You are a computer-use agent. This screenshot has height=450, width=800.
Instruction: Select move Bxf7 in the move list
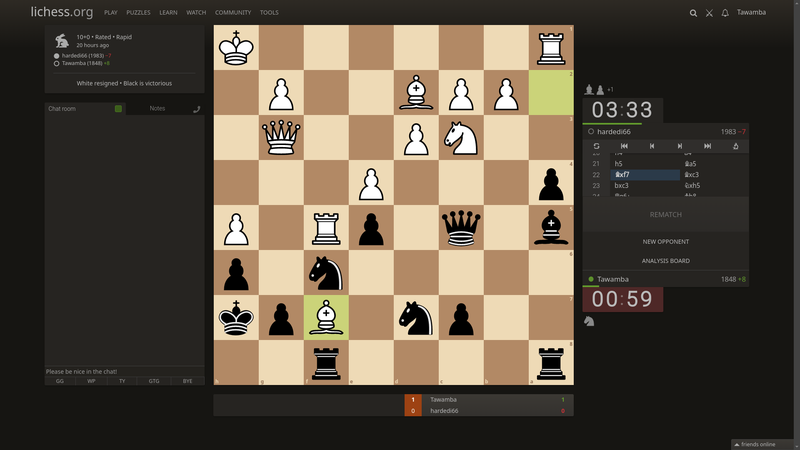tap(645, 174)
